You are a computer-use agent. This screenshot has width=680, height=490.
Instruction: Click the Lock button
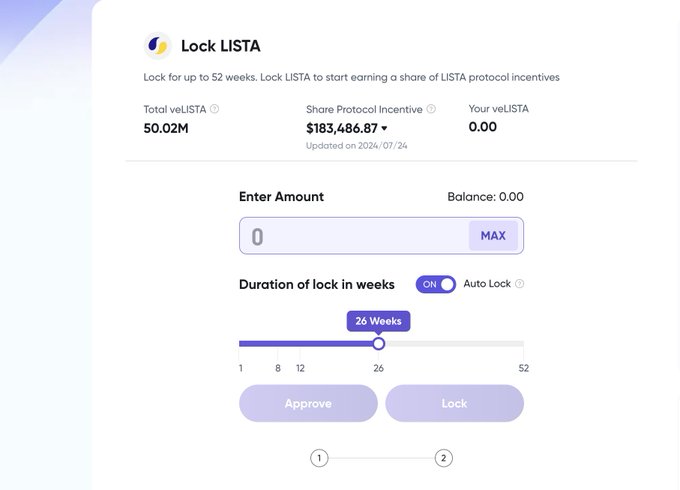pyautogui.click(x=454, y=403)
